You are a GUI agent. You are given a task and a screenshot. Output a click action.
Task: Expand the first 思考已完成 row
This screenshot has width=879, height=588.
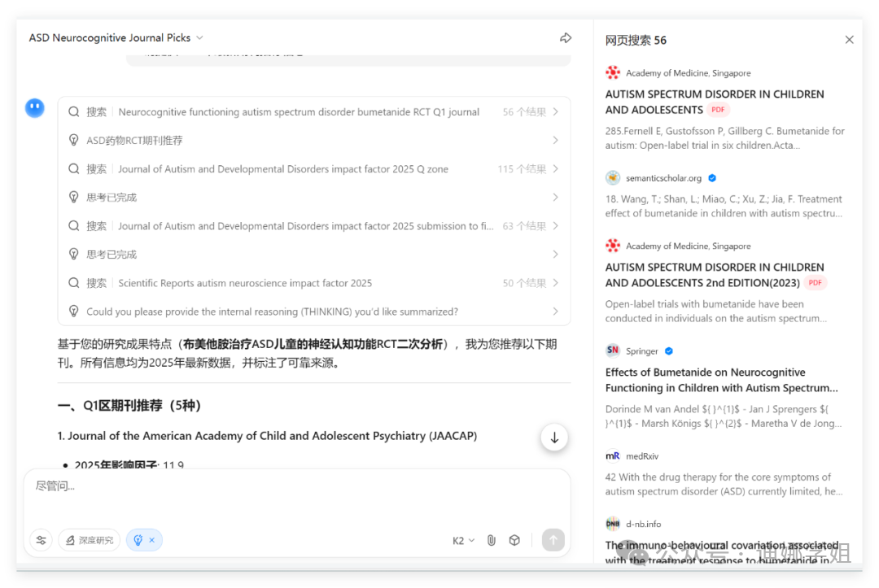[314, 198]
